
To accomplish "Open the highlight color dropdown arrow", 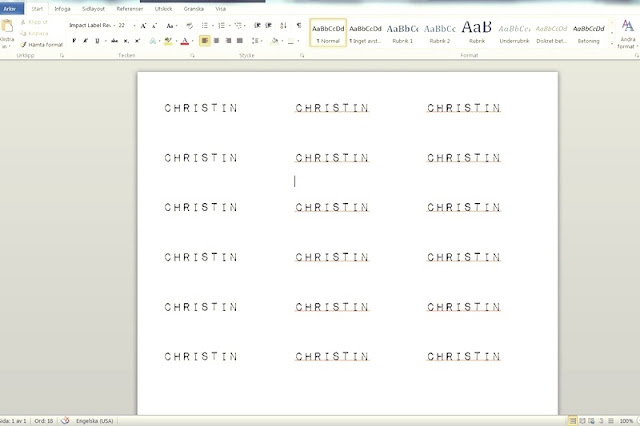I will 176,41.
